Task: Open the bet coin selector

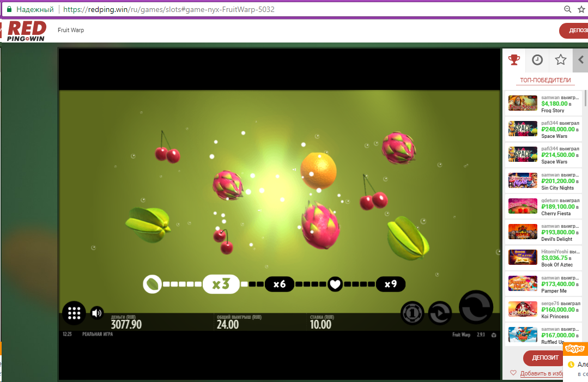Action: tap(412, 313)
